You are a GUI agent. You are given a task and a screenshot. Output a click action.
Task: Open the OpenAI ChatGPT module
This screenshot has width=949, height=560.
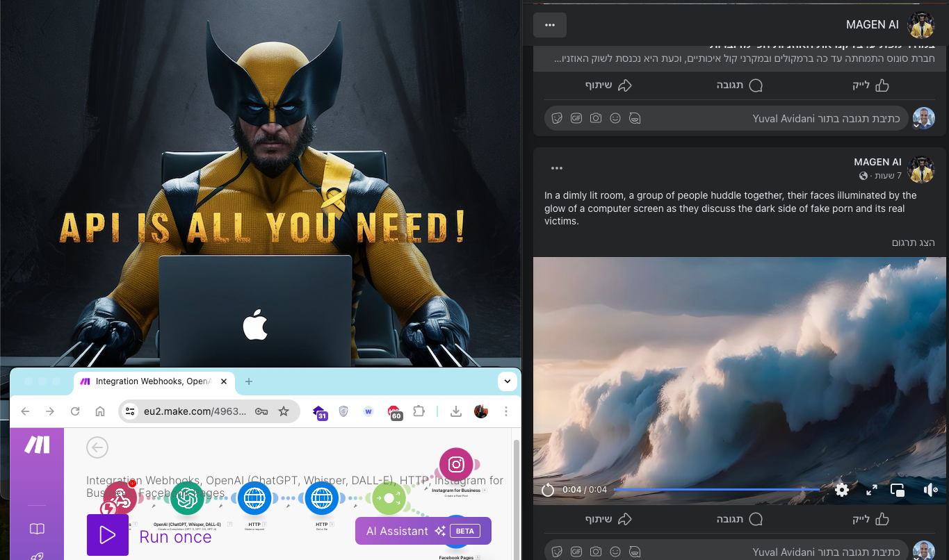pos(187,497)
